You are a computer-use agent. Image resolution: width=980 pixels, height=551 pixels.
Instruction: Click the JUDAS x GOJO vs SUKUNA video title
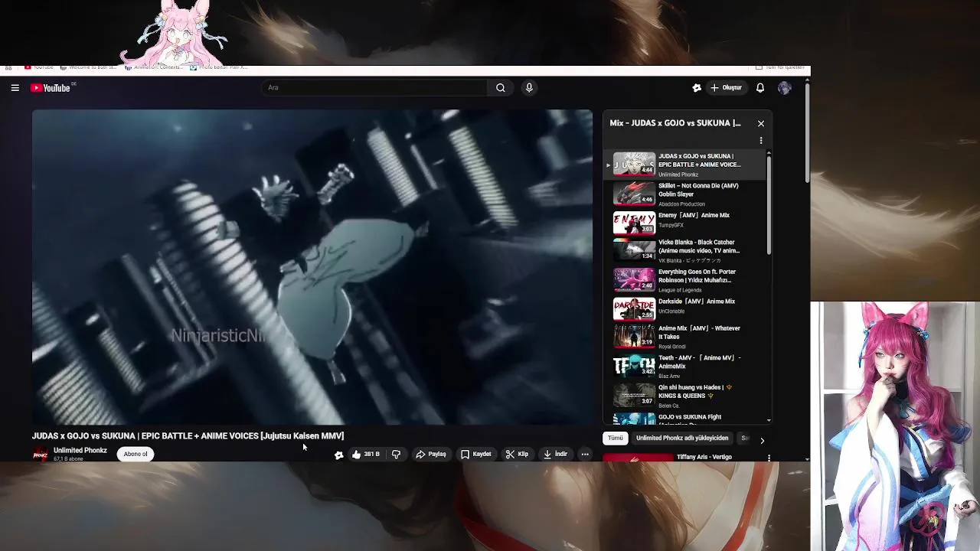[188, 436]
